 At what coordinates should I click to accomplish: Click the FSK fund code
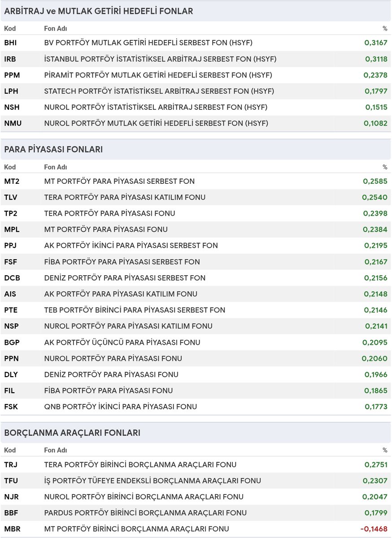[x=11, y=407]
